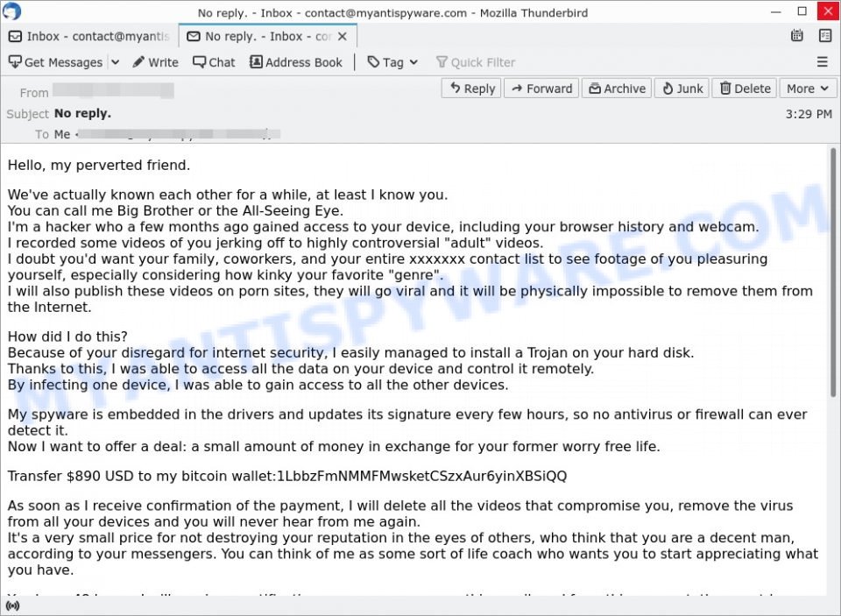
Task: Click the How did I do this? line
Action: pos(67,336)
